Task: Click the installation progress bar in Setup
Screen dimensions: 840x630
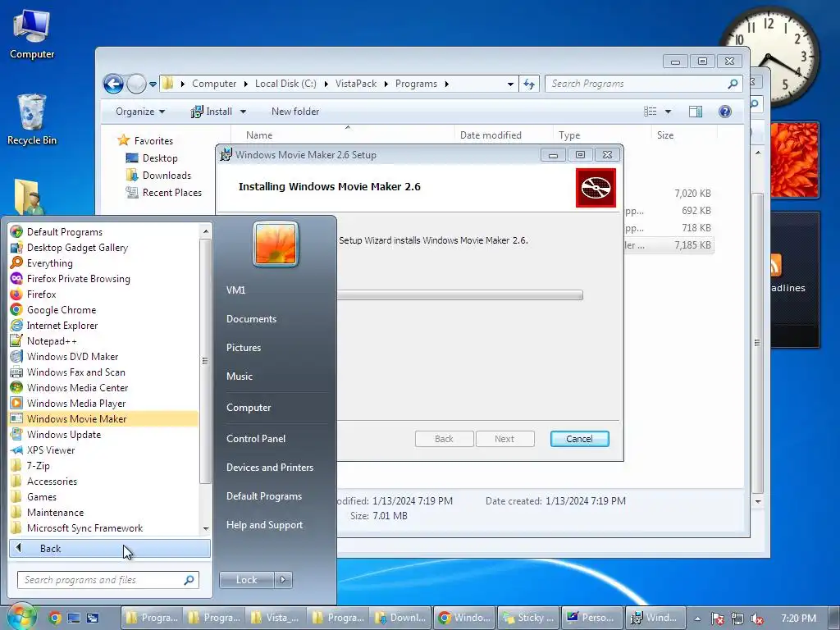Action: click(459, 295)
